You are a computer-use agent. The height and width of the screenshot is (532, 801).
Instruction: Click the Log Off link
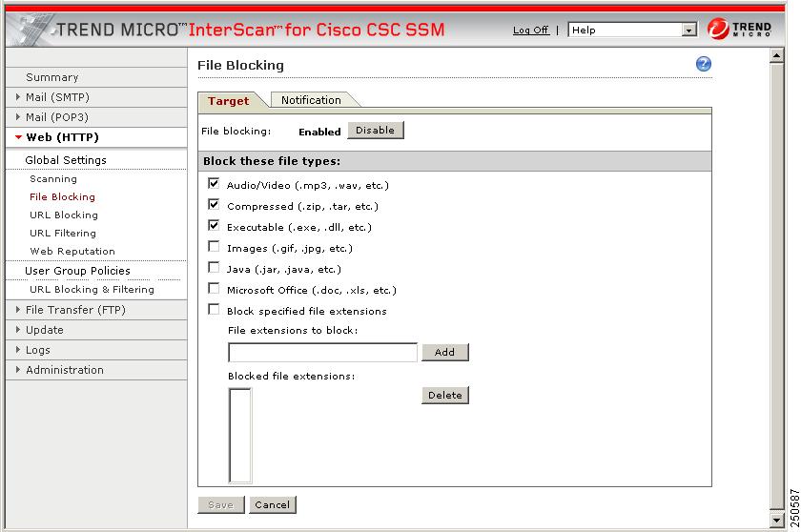[x=531, y=31]
